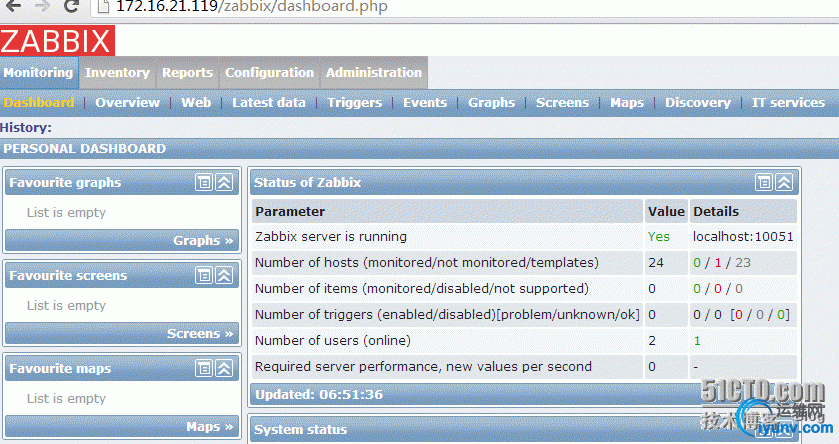The height and width of the screenshot is (444, 839).
Task: Click 'List is empty' under Favourite screens
Action: click(x=66, y=306)
